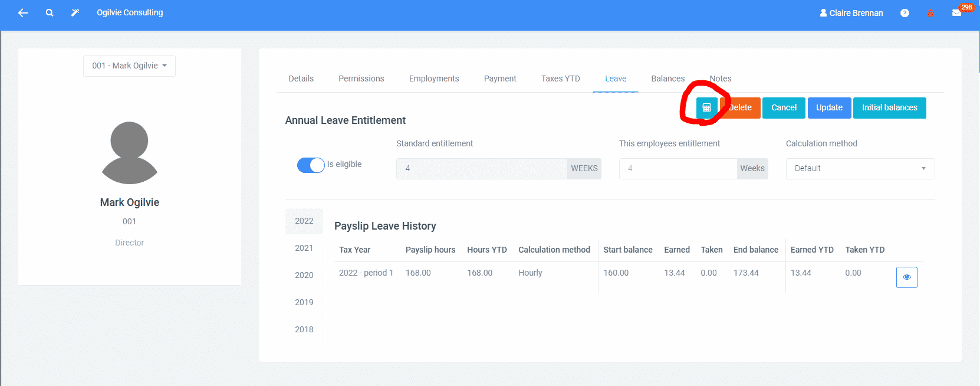Open the help question mark icon
This screenshot has height=386, width=980.
905,13
